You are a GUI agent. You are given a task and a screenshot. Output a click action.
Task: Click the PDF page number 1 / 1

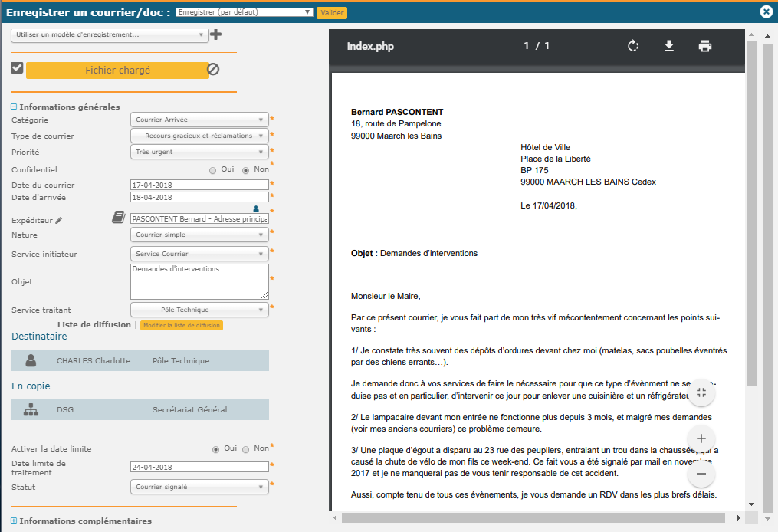[x=537, y=46]
